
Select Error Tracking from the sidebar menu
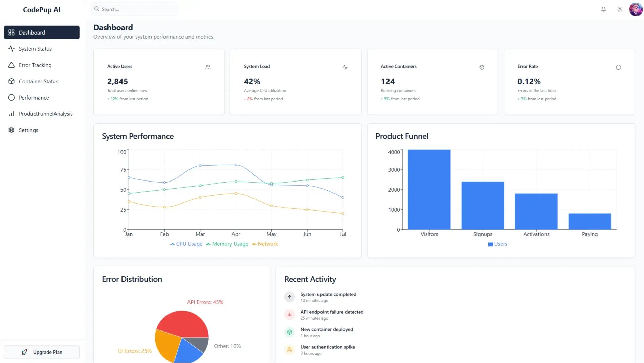[x=35, y=65]
